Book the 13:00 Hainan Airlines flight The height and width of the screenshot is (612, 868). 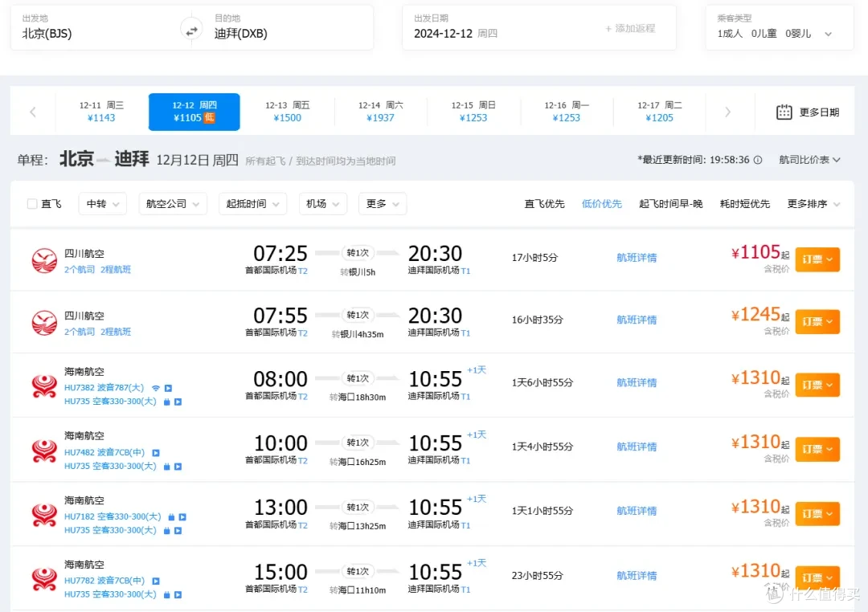[x=817, y=513]
